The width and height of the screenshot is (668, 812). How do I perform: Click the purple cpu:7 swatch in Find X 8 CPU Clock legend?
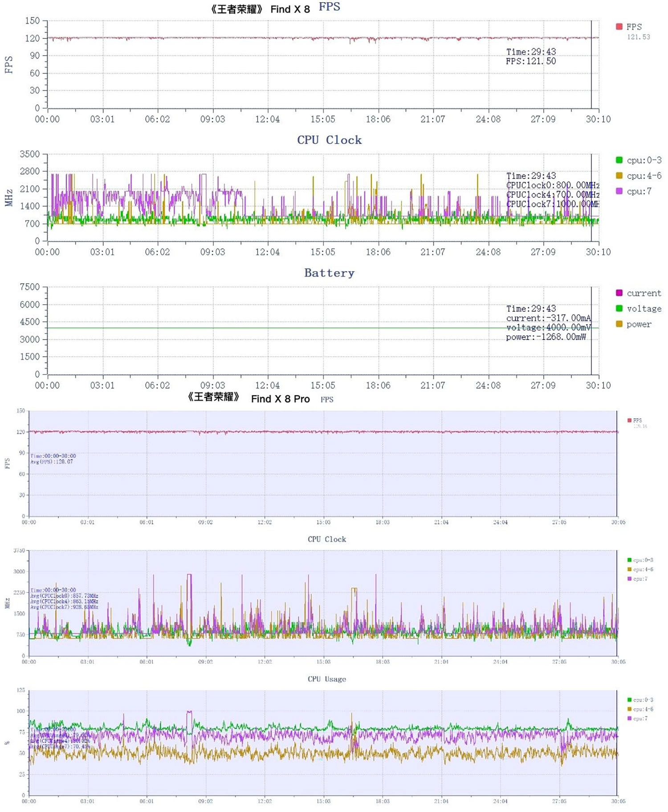(619, 191)
